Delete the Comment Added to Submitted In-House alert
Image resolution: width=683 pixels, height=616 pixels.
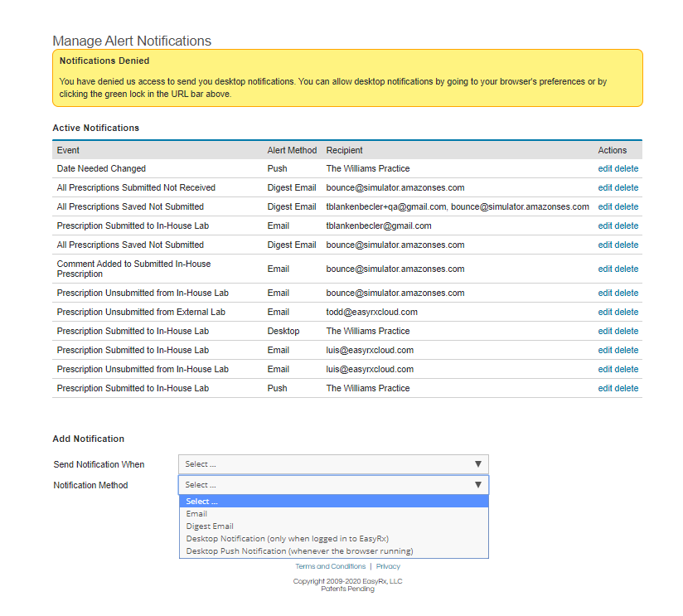click(x=627, y=269)
